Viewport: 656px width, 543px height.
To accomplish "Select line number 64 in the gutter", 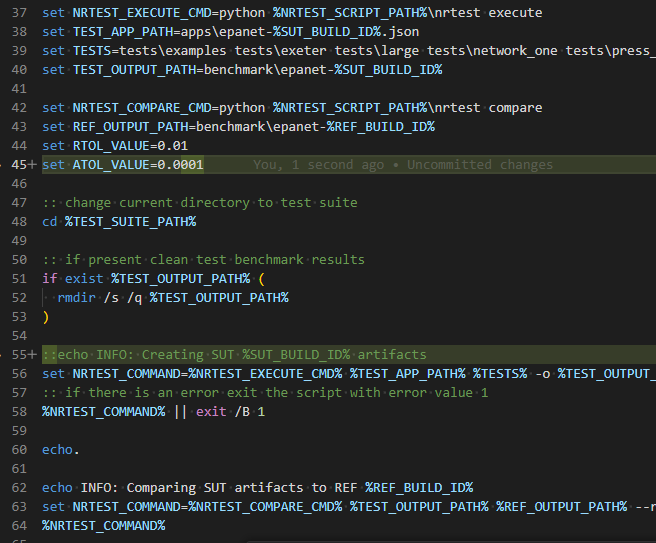I will tap(19, 526).
